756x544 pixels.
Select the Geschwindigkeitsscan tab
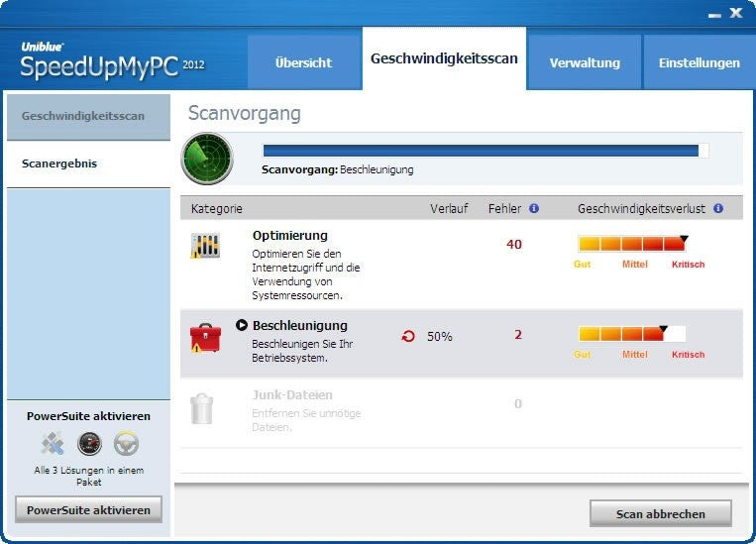click(x=444, y=58)
